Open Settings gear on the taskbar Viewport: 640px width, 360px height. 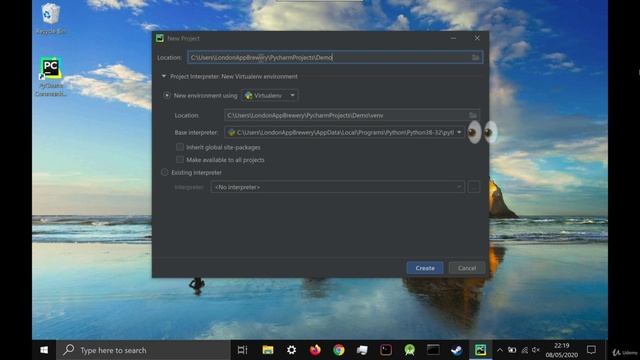(291, 350)
